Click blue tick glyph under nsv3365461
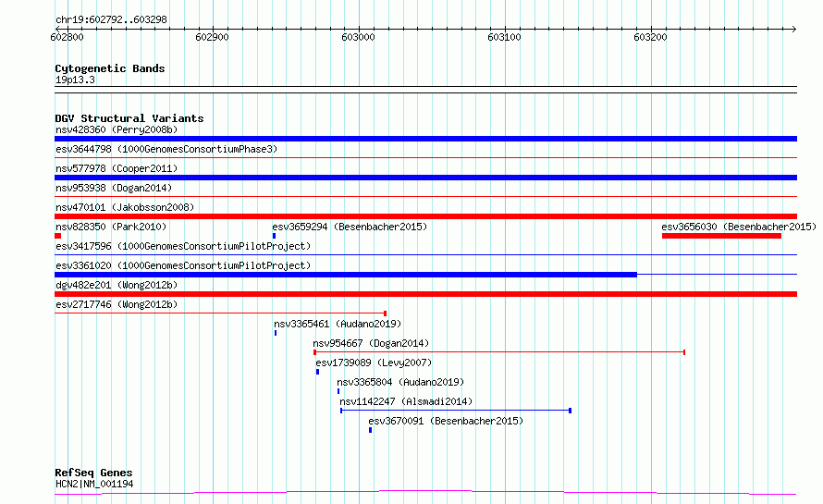 (x=276, y=333)
